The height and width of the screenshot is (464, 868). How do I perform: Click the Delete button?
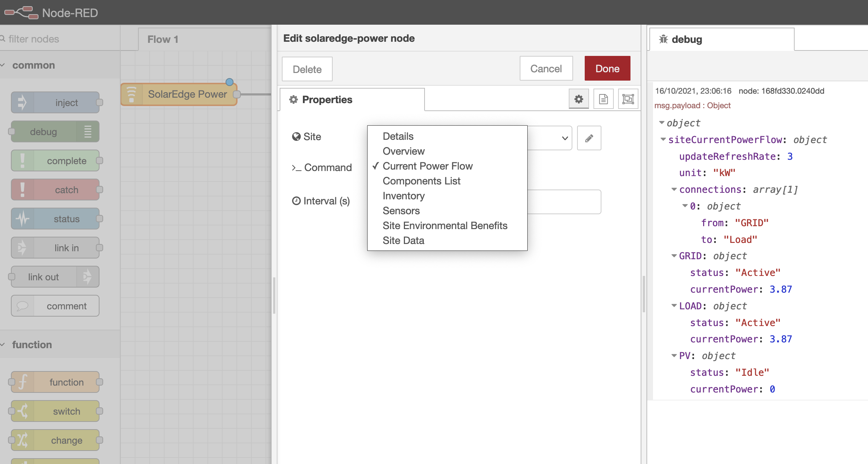click(x=307, y=69)
